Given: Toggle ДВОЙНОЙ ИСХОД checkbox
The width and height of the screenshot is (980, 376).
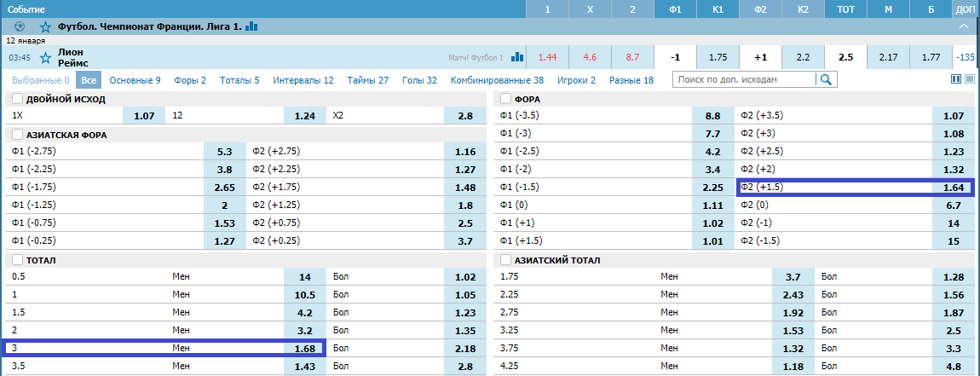Looking at the screenshot, I should [x=18, y=99].
